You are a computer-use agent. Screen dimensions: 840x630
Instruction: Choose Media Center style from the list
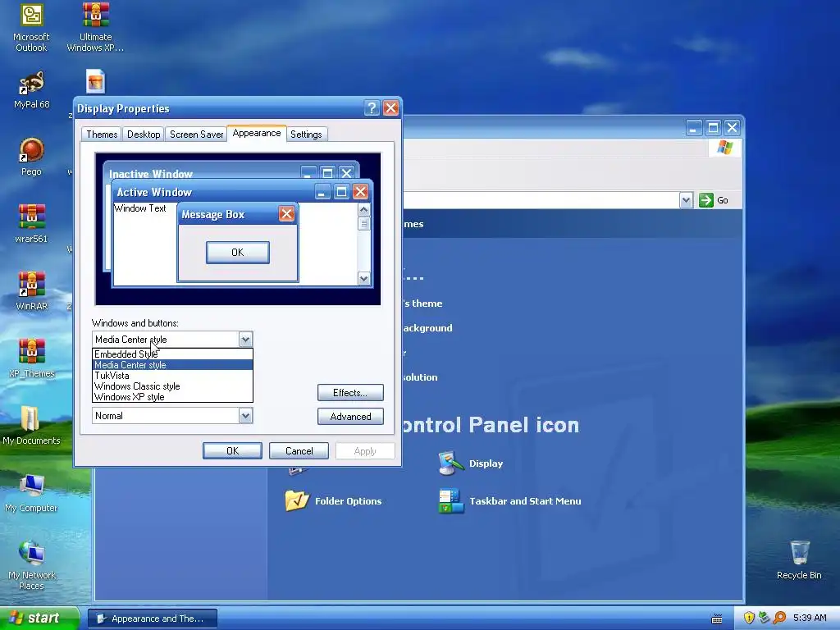point(172,365)
